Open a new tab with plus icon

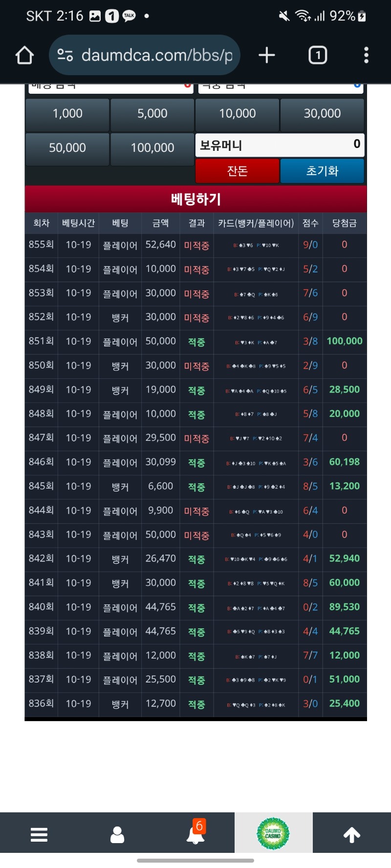(x=267, y=55)
